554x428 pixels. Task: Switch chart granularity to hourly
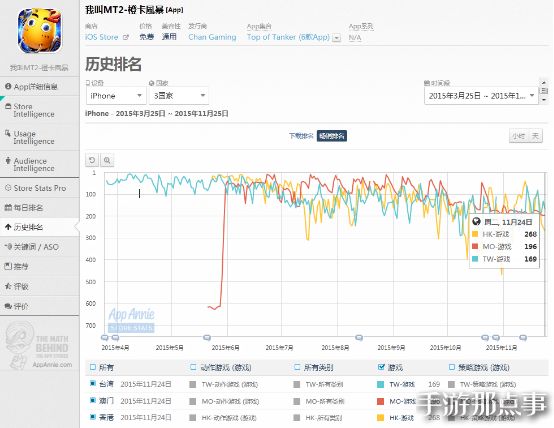coord(518,136)
